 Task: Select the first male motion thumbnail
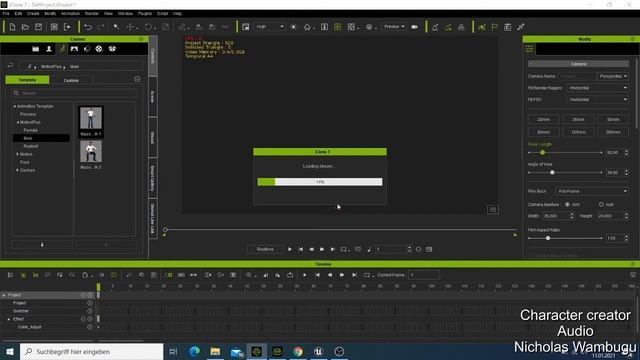(91, 121)
